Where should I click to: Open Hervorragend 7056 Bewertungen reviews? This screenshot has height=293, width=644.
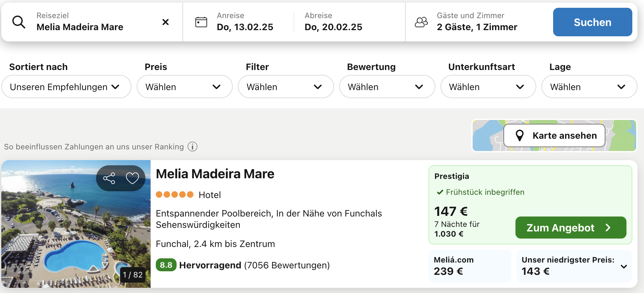tap(254, 265)
